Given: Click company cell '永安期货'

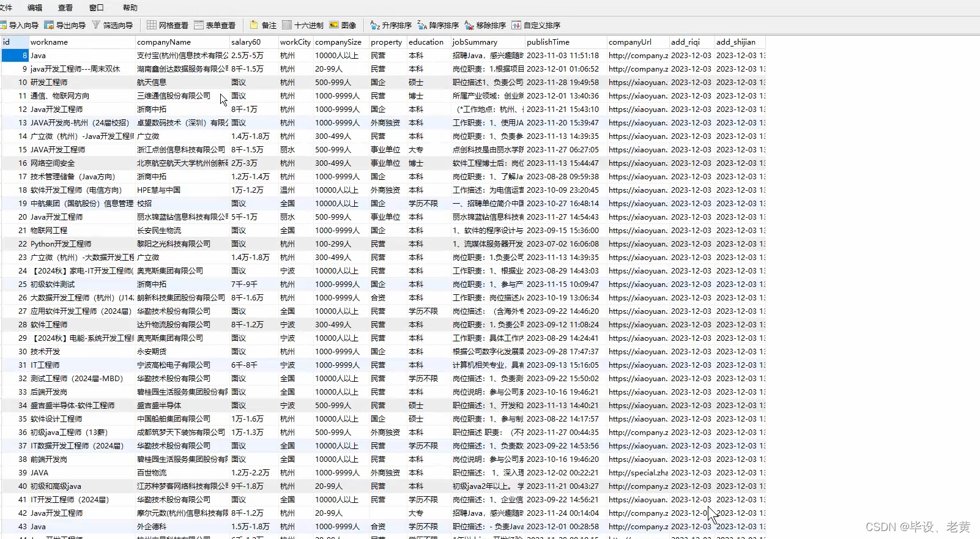Looking at the screenshot, I should 182,352.
